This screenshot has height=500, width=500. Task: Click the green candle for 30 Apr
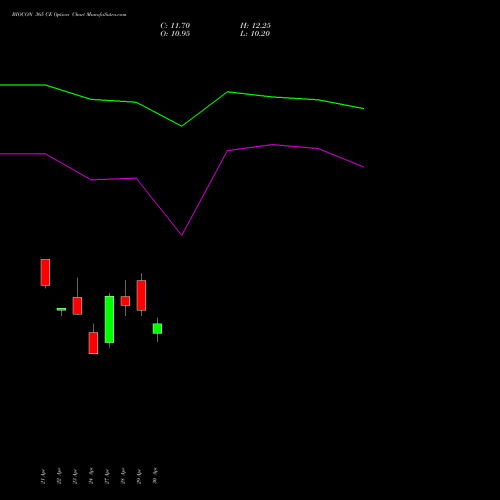tap(157, 328)
